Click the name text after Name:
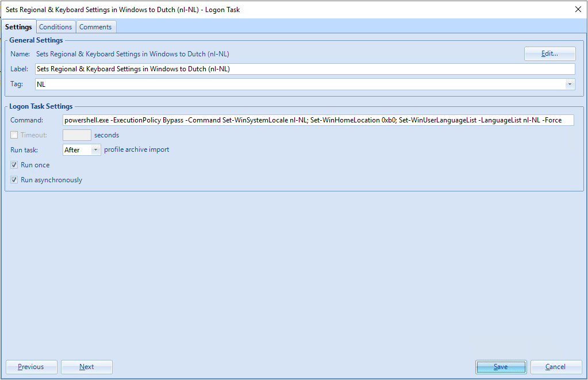588x380 pixels. tap(132, 54)
